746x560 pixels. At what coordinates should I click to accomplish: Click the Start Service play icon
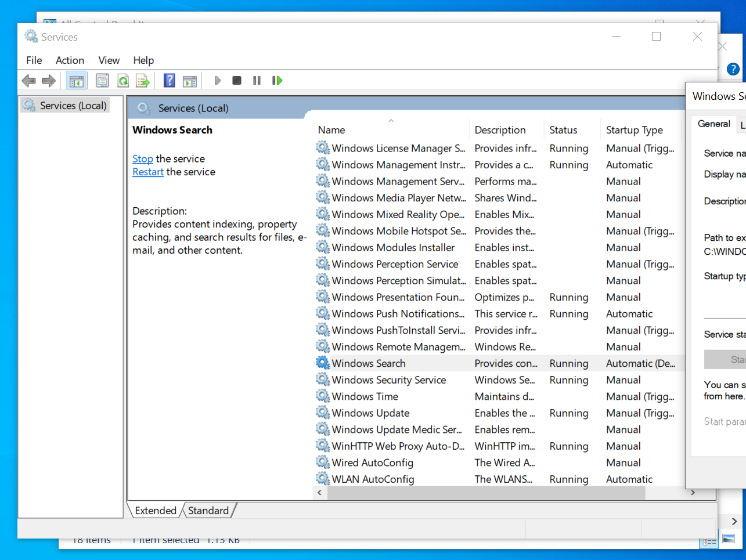point(218,80)
